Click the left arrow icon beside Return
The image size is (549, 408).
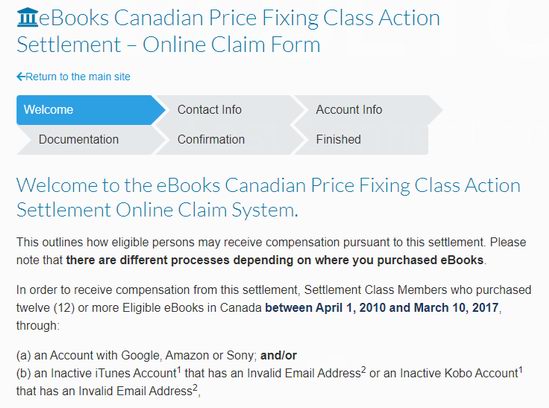click(x=21, y=76)
